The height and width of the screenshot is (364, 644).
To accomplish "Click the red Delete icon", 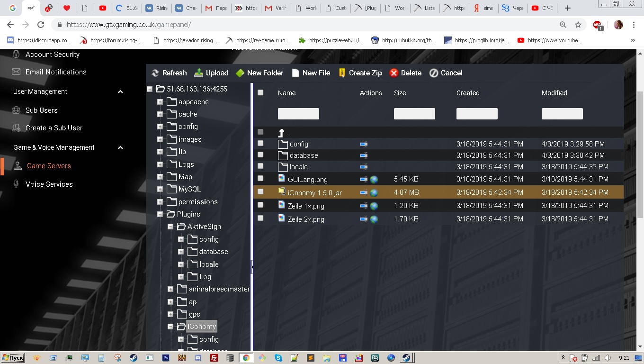I will click(x=394, y=73).
